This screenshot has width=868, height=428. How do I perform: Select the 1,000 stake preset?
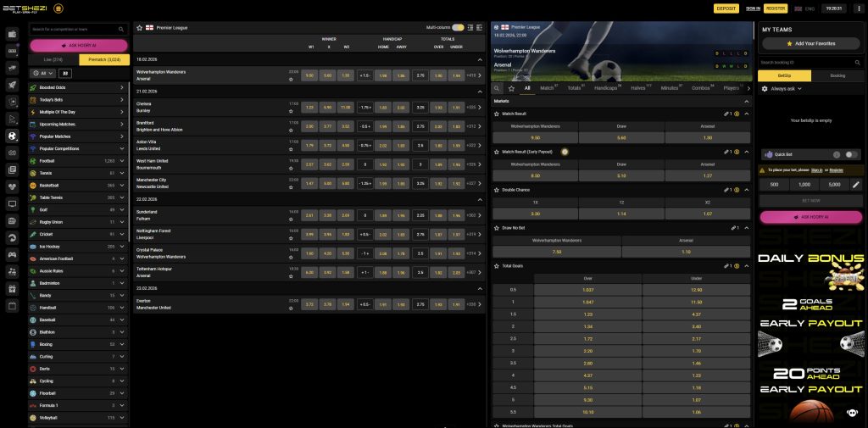tap(804, 185)
